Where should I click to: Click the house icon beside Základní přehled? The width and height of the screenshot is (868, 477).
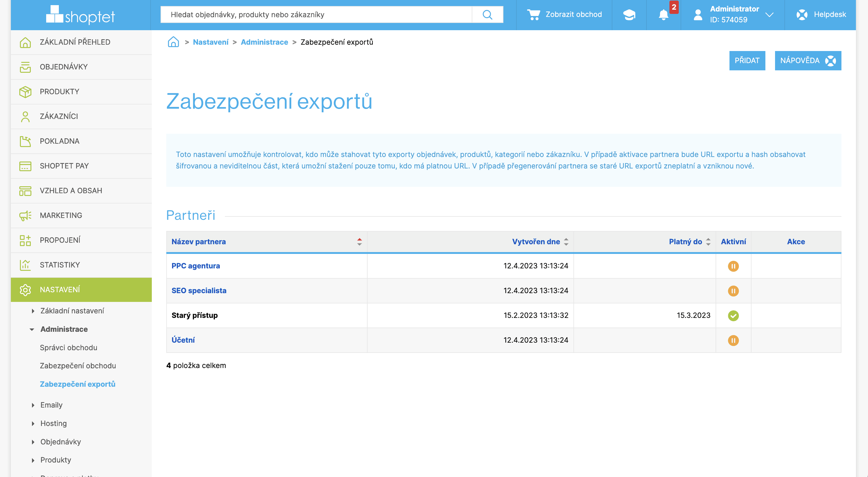tap(25, 42)
